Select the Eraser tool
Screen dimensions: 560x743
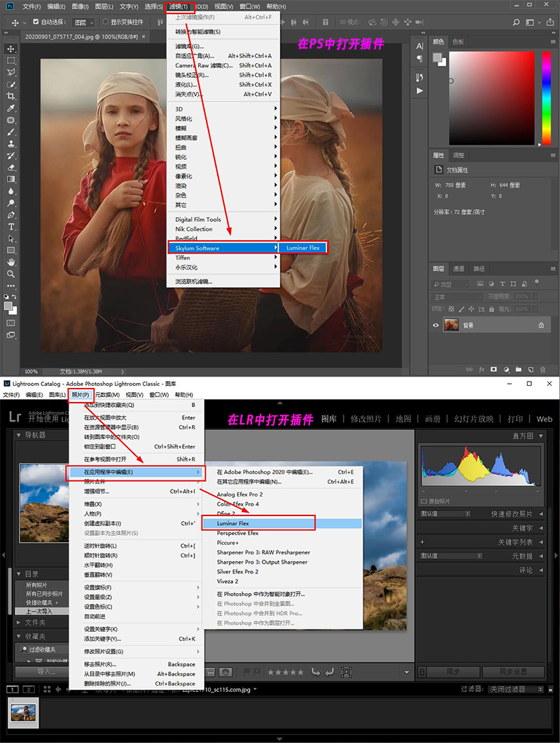click(11, 167)
